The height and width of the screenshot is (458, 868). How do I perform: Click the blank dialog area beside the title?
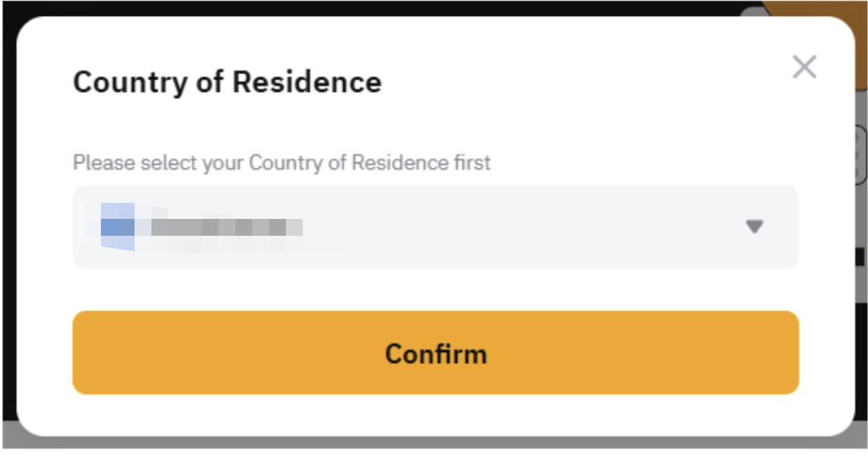point(572,83)
